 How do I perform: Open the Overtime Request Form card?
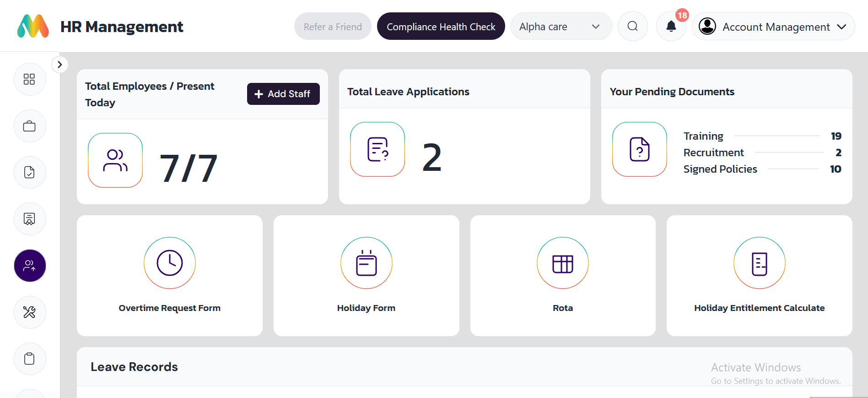tap(170, 275)
